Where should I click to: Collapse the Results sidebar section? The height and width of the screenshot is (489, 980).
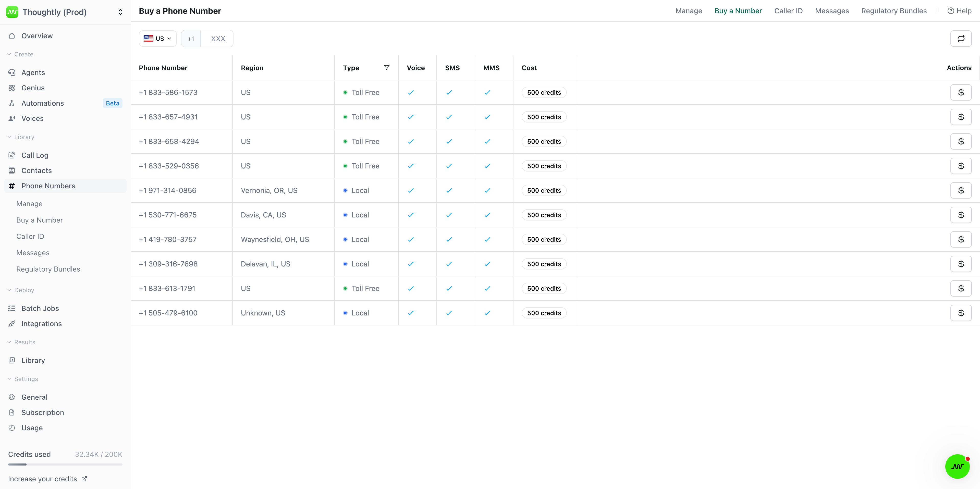[x=21, y=342]
